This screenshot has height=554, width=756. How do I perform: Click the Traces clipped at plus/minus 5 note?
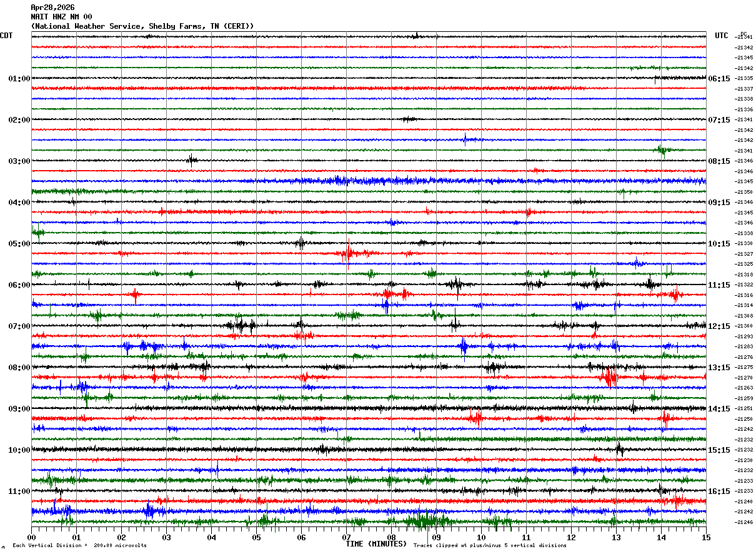point(490,546)
